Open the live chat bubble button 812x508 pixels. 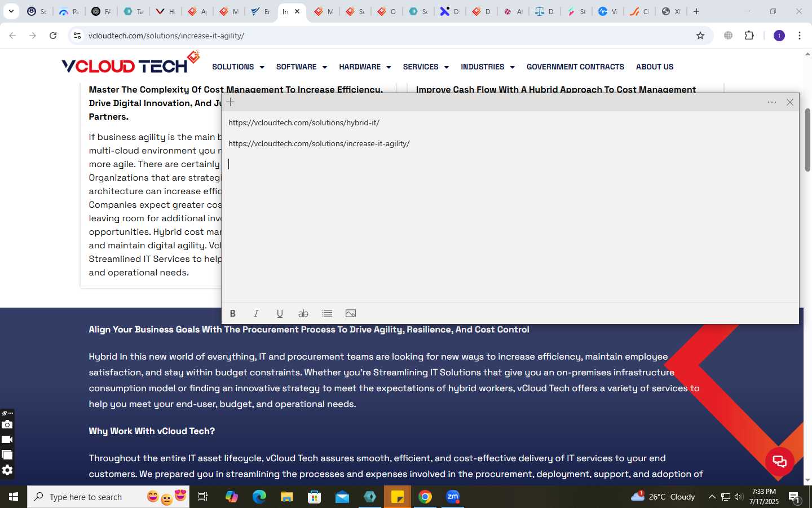pyautogui.click(x=779, y=461)
